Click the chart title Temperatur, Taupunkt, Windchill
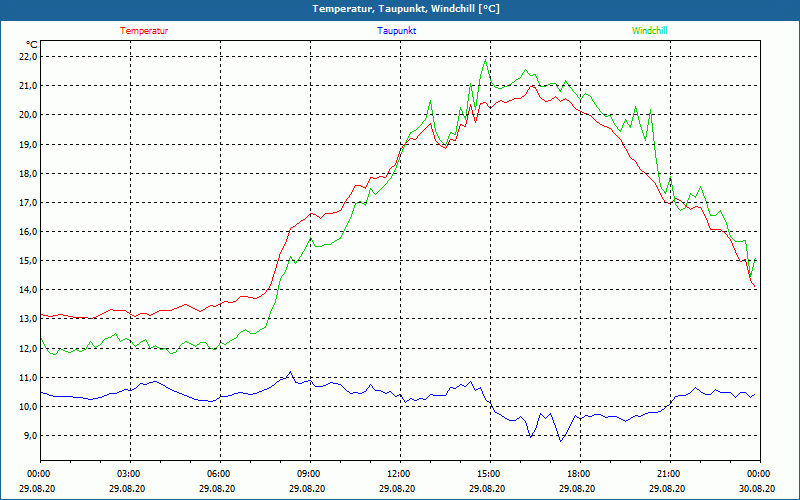 (x=406, y=9)
